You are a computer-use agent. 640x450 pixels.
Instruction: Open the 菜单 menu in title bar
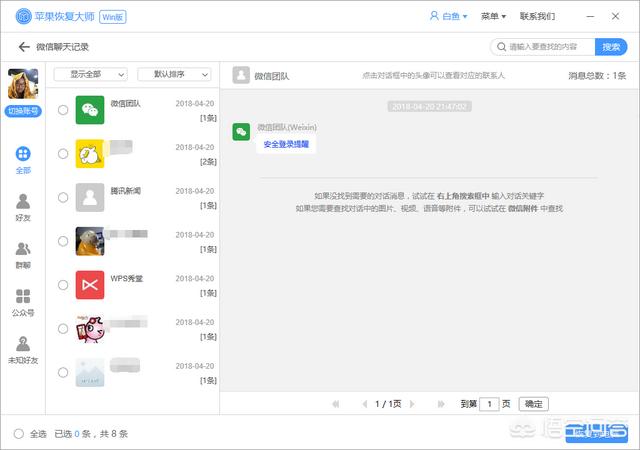pos(493,17)
